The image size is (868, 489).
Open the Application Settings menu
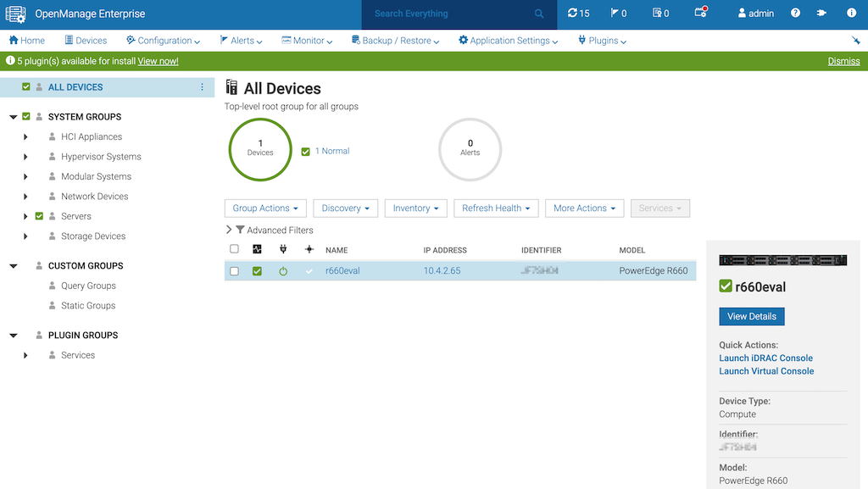pyautogui.click(x=509, y=41)
